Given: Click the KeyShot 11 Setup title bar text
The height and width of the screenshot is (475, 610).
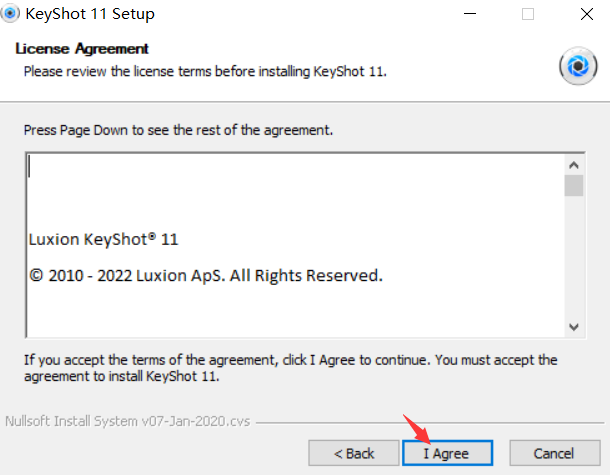Looking at the screenshot, I should (90, 14).
